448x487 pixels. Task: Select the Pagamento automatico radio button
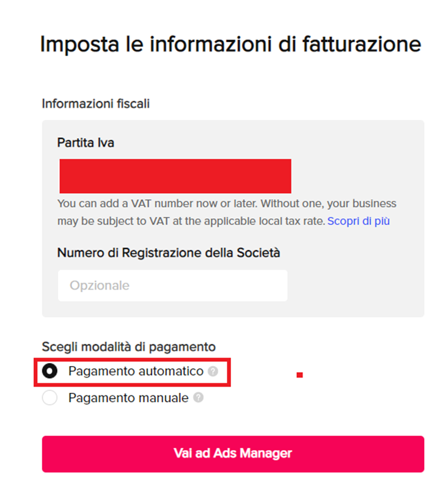pyautogui.click(x=50, y=371)
